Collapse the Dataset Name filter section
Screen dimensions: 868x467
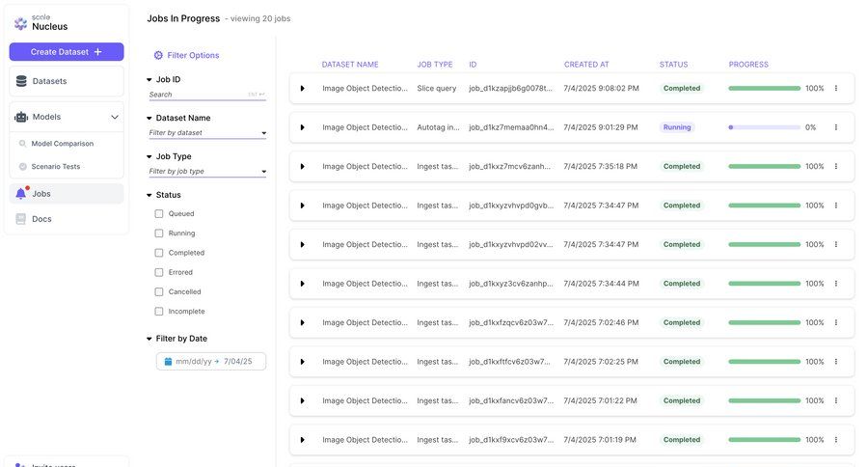click(149, 118)
